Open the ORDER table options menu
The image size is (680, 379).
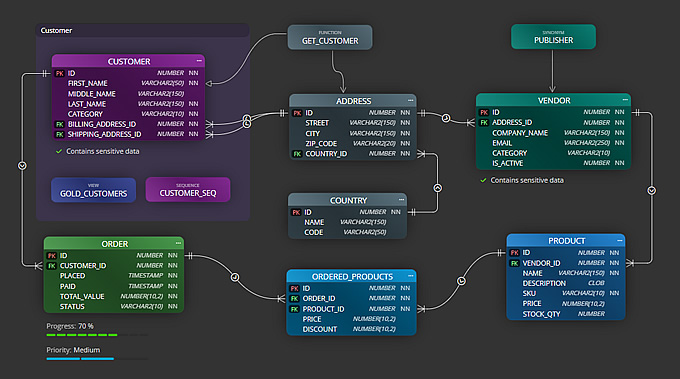[x=178, y=243]
